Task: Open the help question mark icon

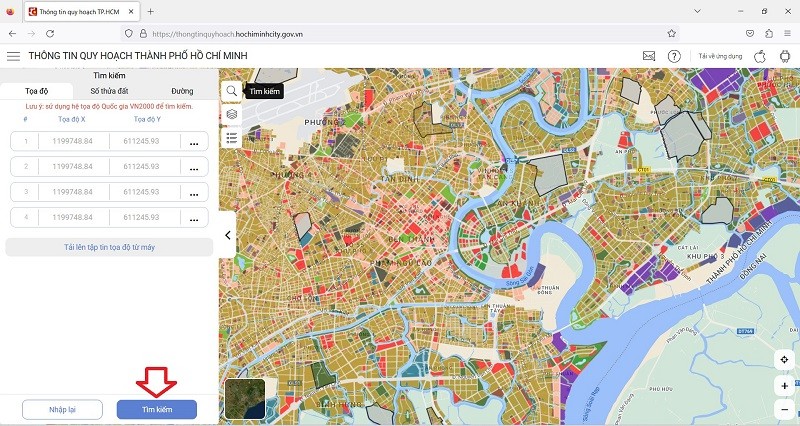Action: pos(675,57)
